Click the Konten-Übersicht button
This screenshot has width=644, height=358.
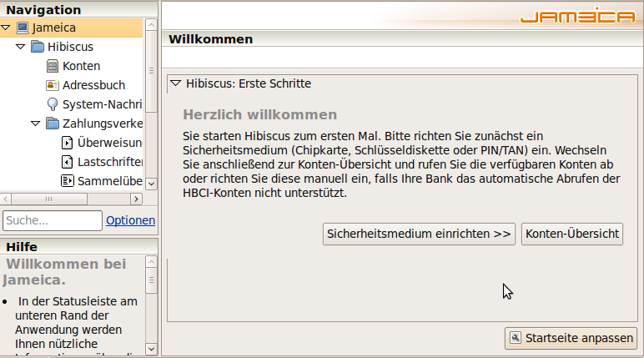coord(572,234)
